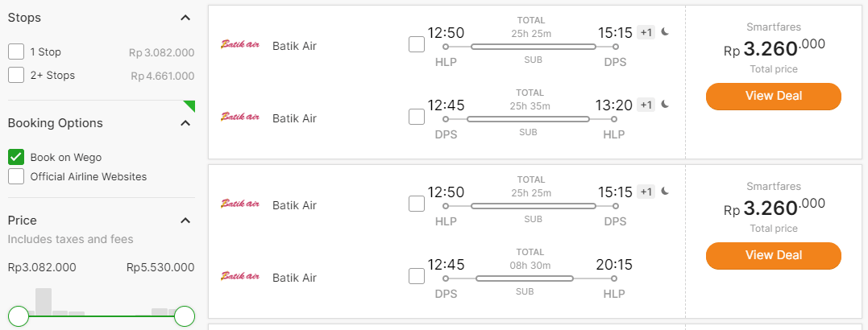The width and height of the screenshot is (868, 330).
Task: Enable the 2+ Stops filter checkbox
Action: pyautogui.click(x=16, y=75)
